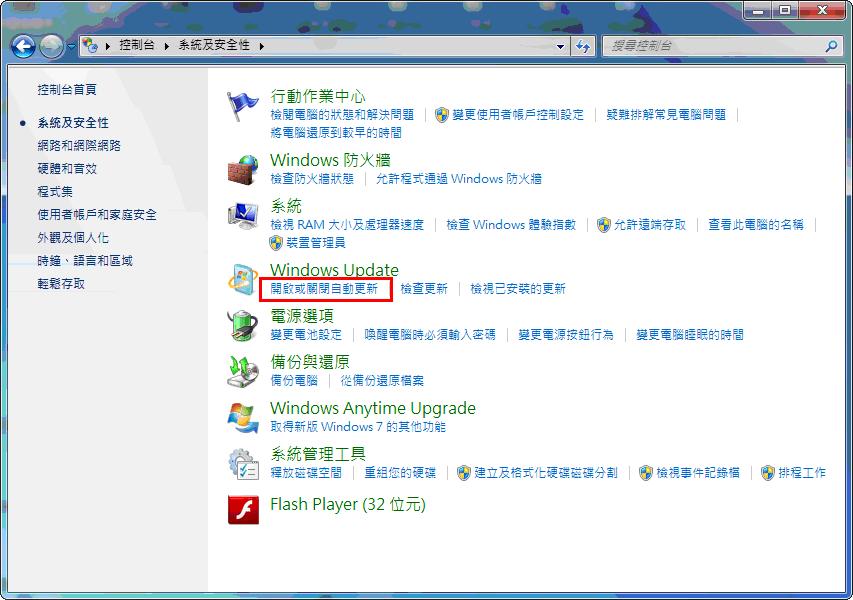Click the Forward arrow navigation button

point(52,47)
